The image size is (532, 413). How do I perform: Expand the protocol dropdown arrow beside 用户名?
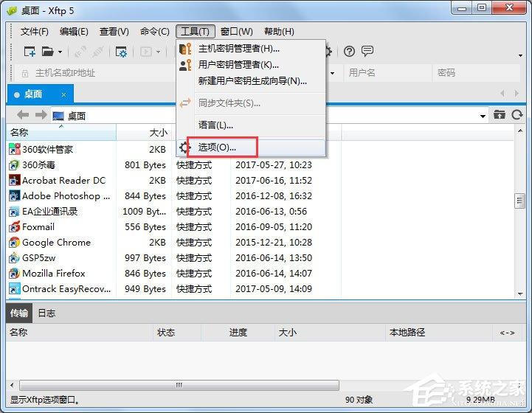click(x=333, y=73)
